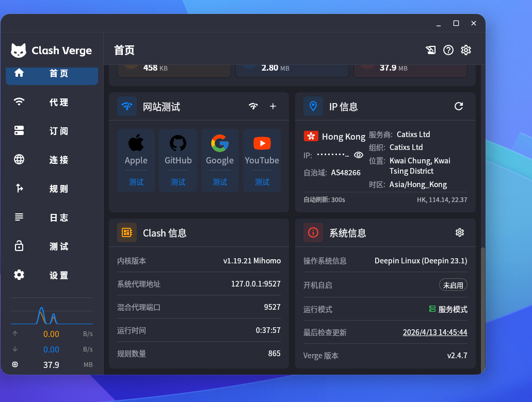The width and height of the screenshot is (532, 402).
Task: Open the 系统信息 settings gear
Action: 460,232
